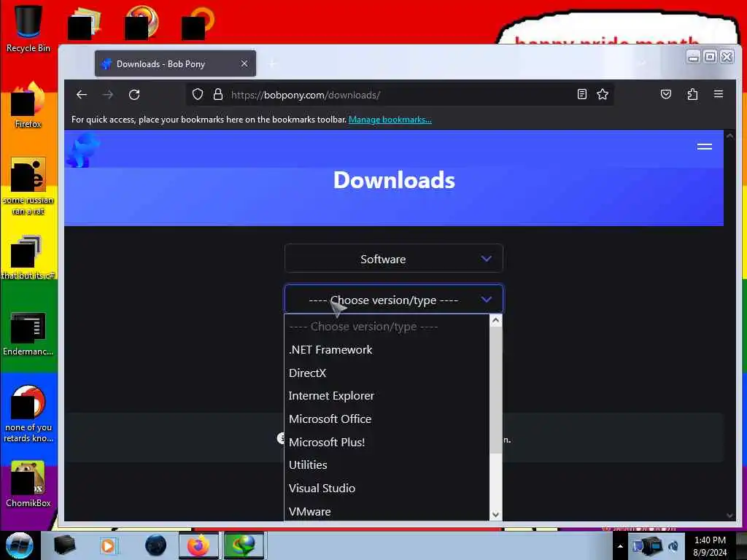Choose DirectX from the list
Screen dimensions: 747x560
click(x=387, y=373)
